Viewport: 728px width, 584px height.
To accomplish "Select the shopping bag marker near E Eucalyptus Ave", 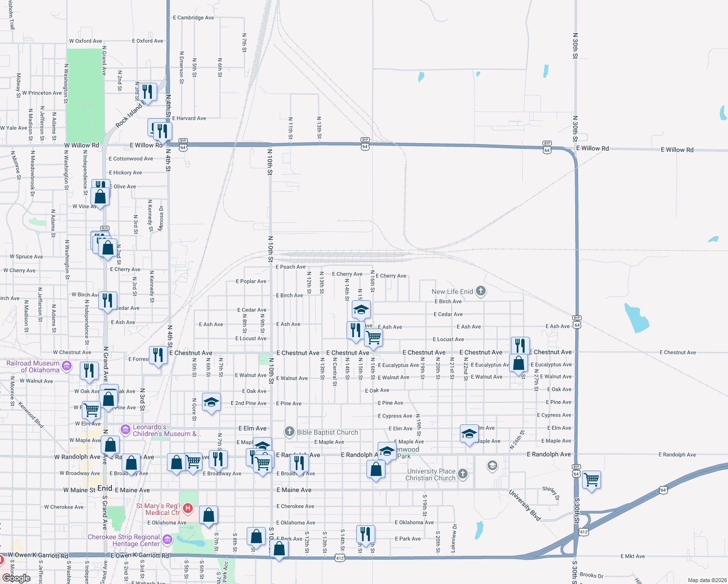I will (x=518, y=363).
